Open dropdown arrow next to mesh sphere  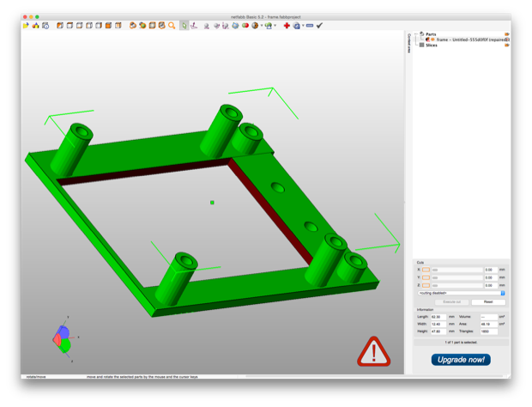(262, 26)
